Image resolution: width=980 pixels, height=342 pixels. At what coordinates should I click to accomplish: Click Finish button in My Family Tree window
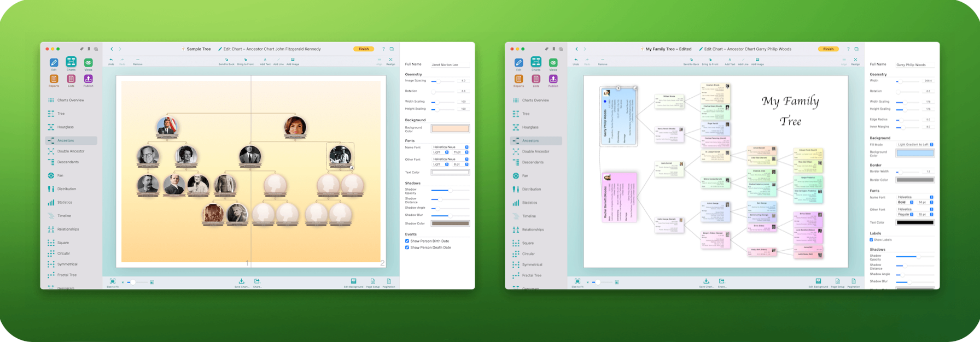[x=828, y=49]
